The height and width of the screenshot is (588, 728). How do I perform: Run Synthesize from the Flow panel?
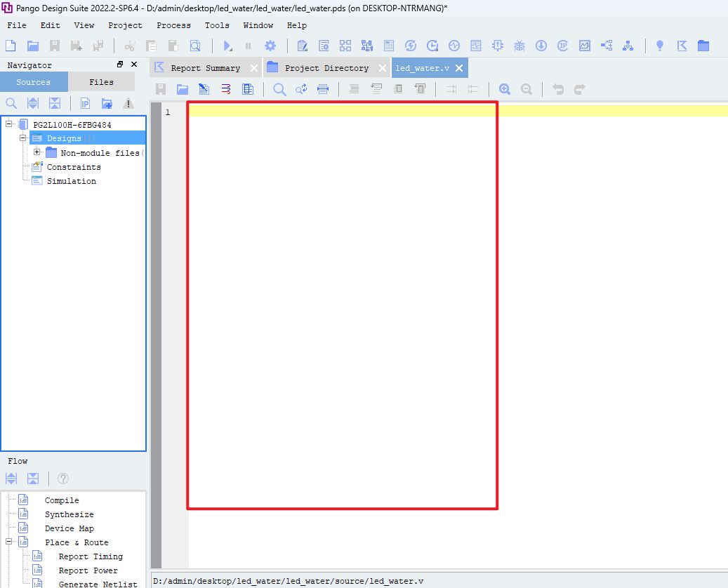[x=69, y=514]
